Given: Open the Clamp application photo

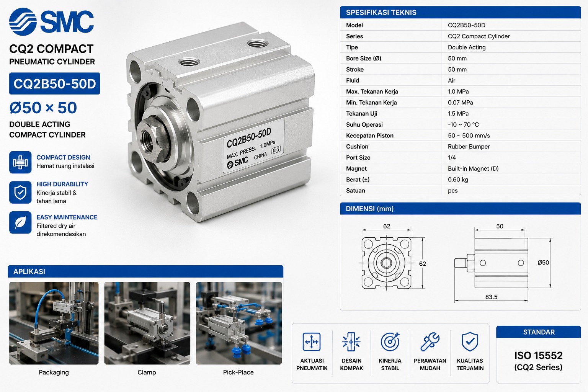Looking at the screenshot, I should click(147, 323).
